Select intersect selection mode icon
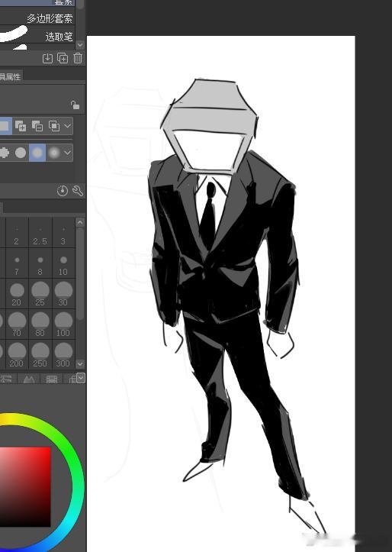 coord(54,126)
